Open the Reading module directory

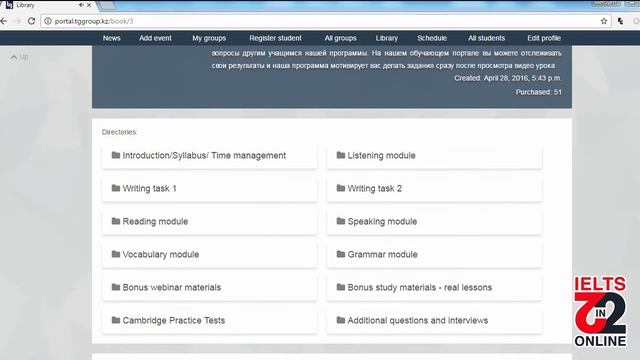coord(209,222)
